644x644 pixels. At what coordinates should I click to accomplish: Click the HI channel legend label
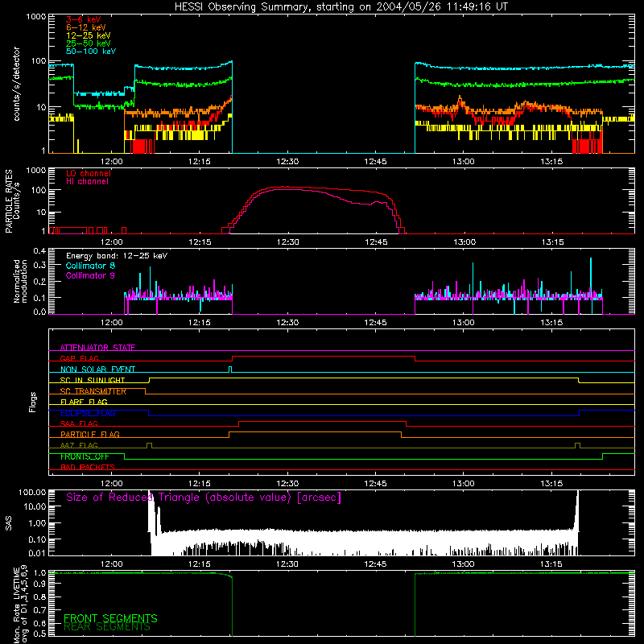(x=87, y=181)
